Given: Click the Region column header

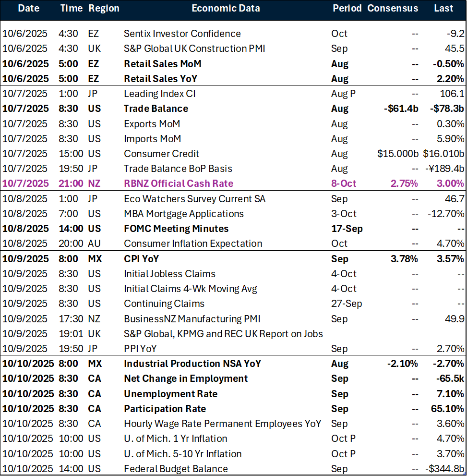Looking at the screenshot, I should 104,8.
